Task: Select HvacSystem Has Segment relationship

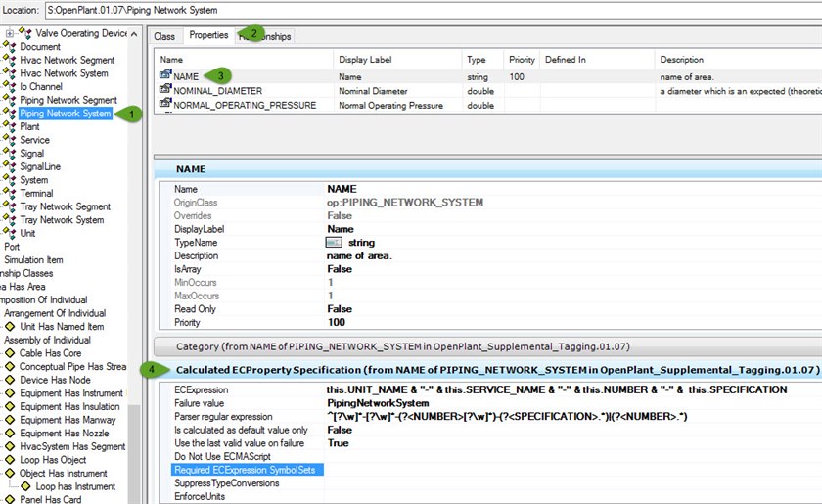Action: (72, 447)
